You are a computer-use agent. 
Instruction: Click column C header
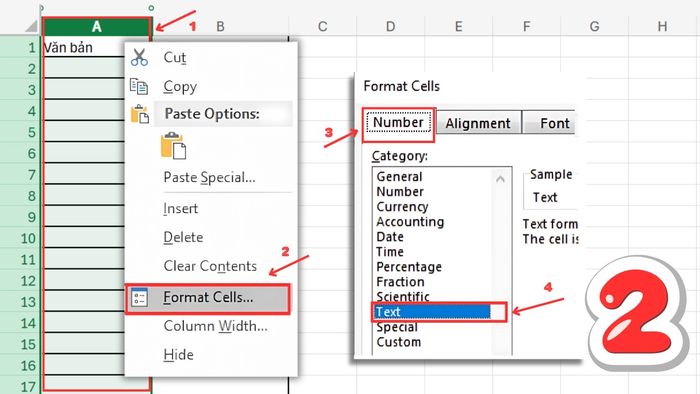point(322,27)
